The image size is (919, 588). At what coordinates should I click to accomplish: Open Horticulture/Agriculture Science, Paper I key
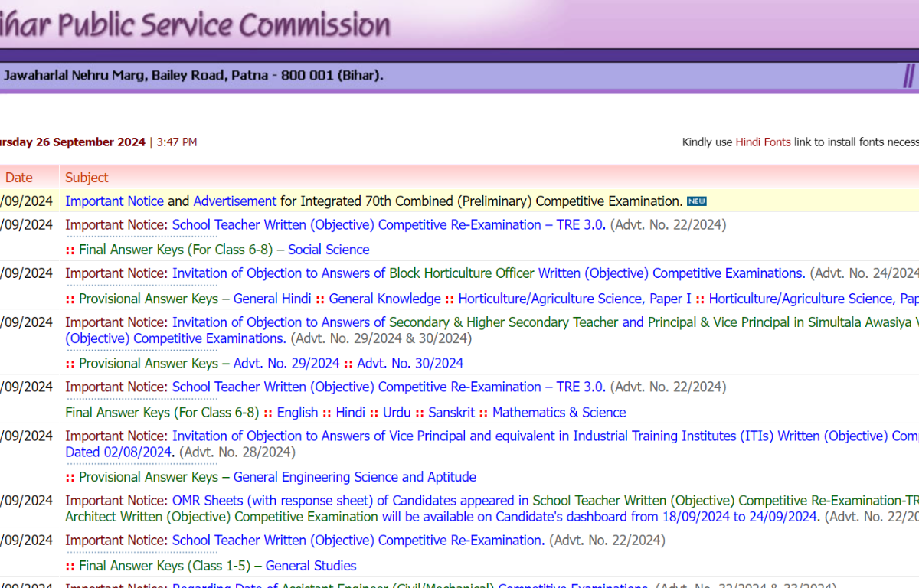coord(574,299)
